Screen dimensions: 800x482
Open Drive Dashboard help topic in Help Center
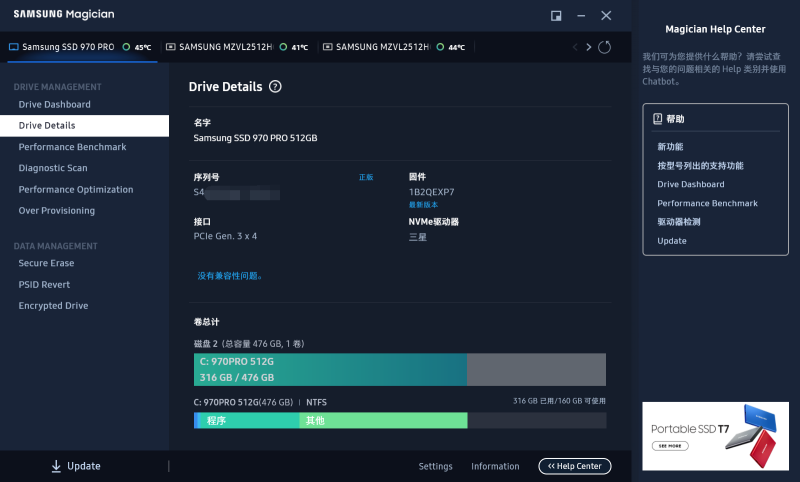(x=690, y=184)
